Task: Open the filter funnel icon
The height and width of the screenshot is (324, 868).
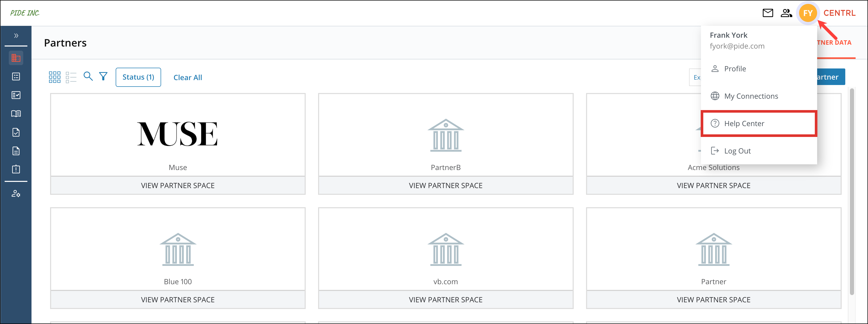Action: [x=103, y=76]
